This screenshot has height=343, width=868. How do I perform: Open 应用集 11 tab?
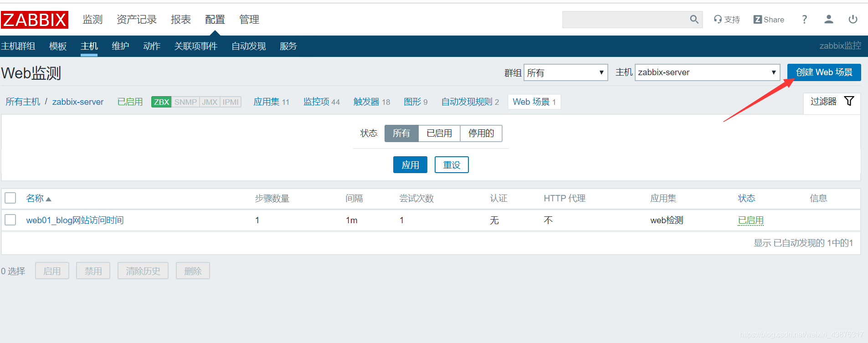pyautogui.click(x=272, y=102)
